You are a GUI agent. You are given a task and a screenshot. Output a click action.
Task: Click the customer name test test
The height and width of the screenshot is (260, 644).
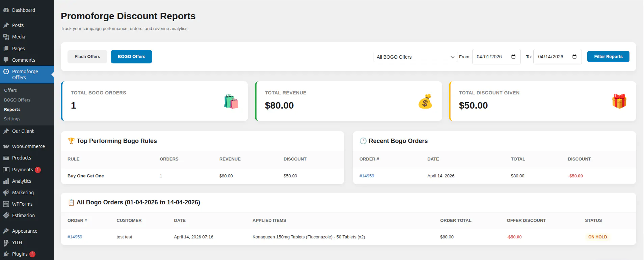124,237
